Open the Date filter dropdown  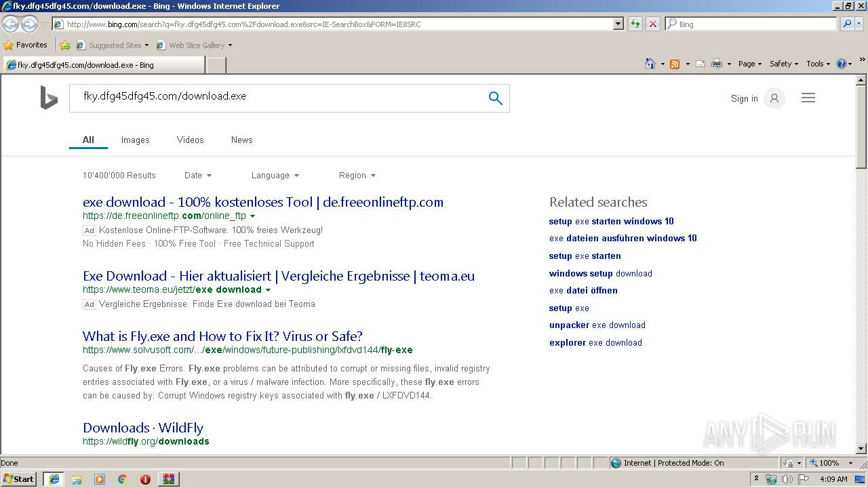(x=198, y=175)
